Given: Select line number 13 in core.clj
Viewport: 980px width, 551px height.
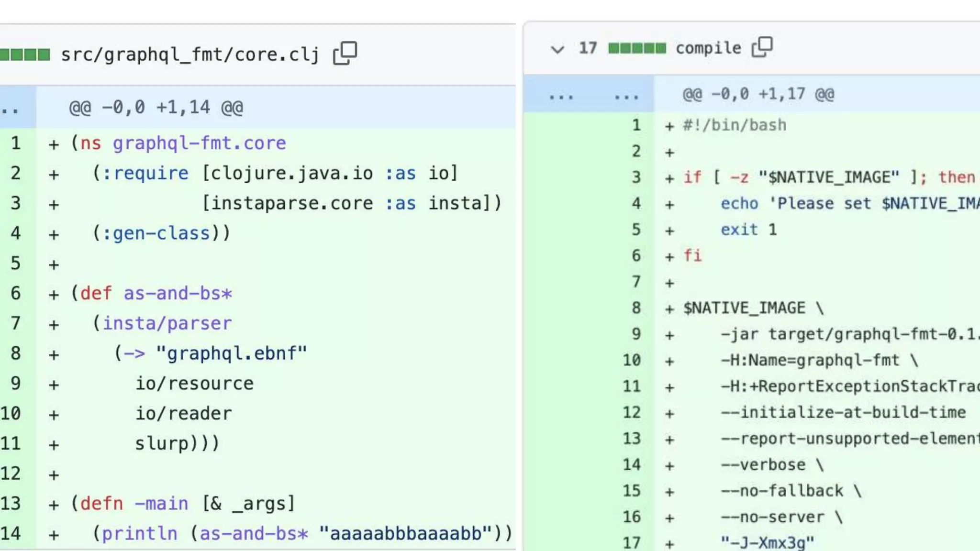Looking at the screenshot, I should tap(11, 503).
